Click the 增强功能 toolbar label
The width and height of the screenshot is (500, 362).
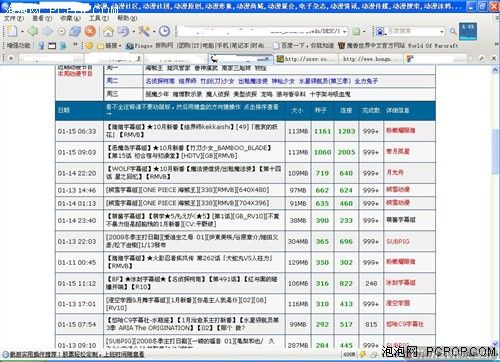pyautogui.click(x=19, y=45)
